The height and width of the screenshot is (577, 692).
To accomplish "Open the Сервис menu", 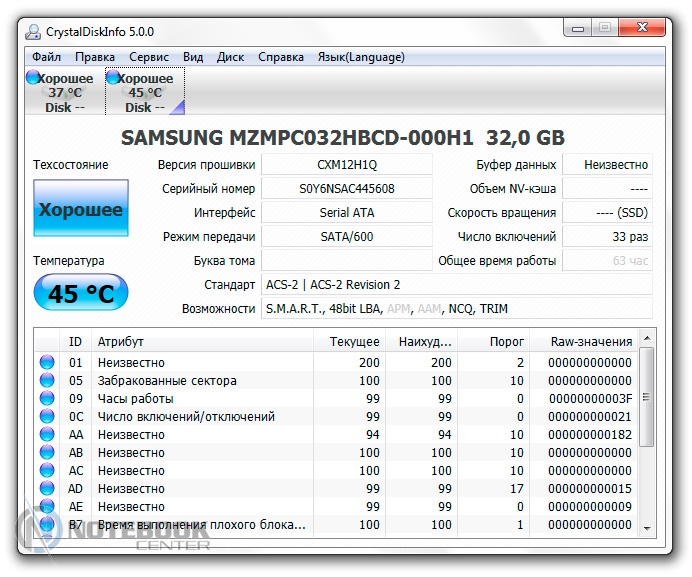I will 149,57.
